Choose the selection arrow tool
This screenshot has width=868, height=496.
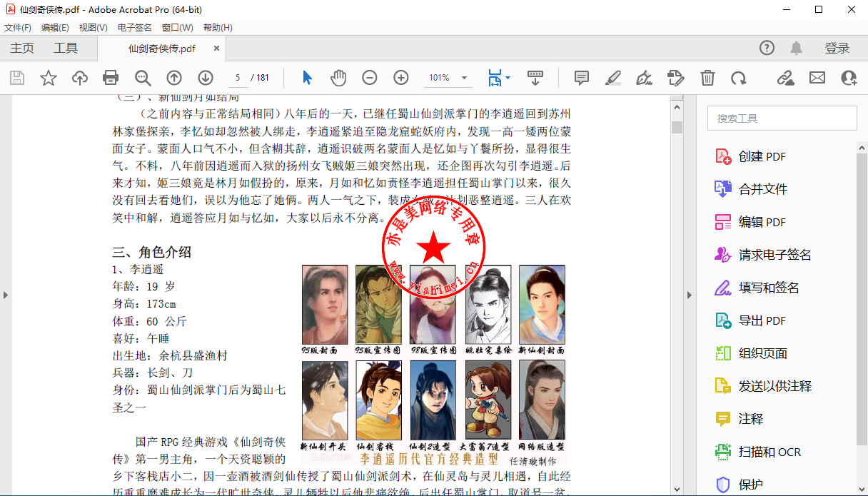[308, 78]
